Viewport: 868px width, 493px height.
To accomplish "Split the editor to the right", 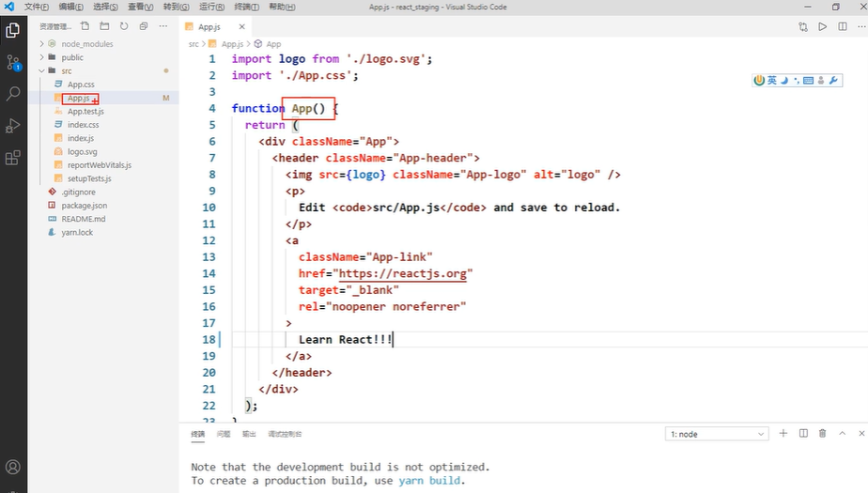I will [x=843, y=26].
